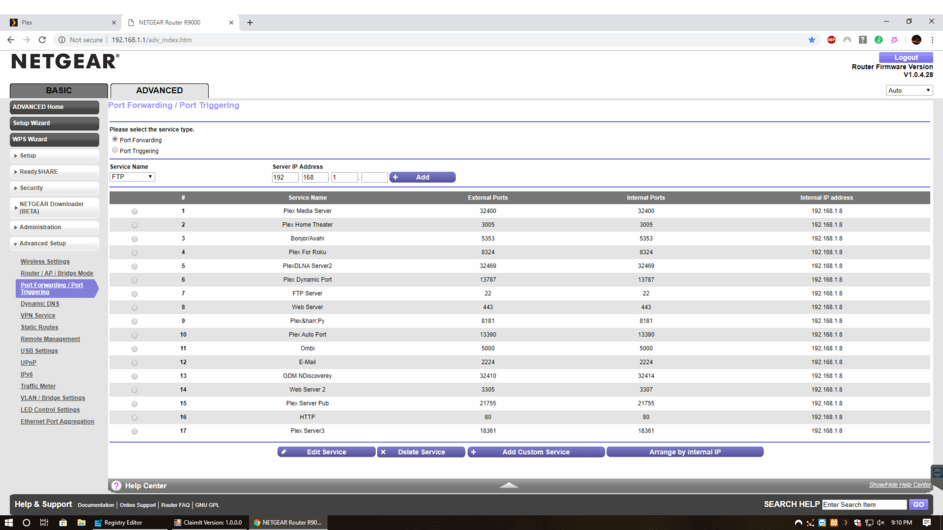Open the Auto language dropdown
The height and width of the screenshot is (530, 943).
pyautogui.click(x=909, y=90)
